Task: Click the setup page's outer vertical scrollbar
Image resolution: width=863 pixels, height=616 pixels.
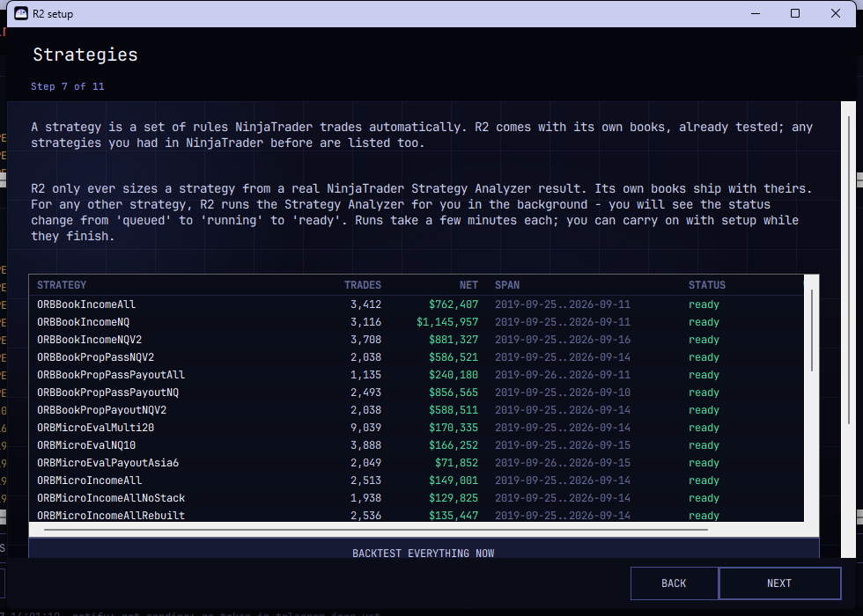Action: [849, 269]
